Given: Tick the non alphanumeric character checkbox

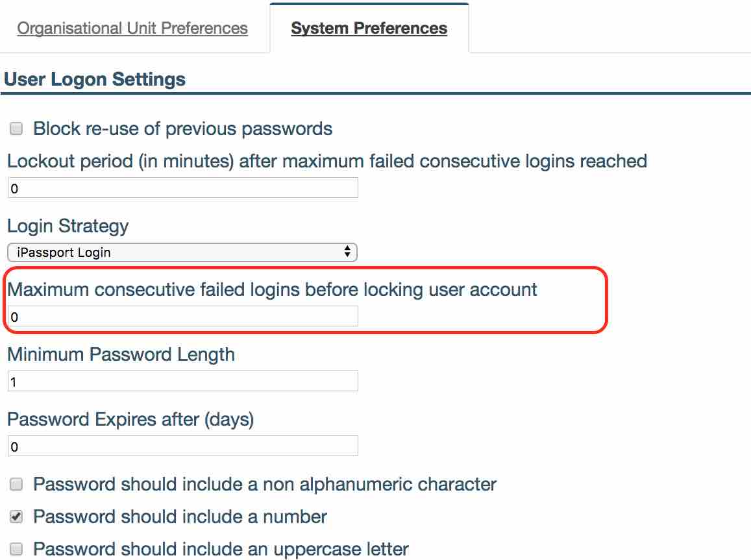Looking at the screenshot, I should pyautogui.click(x=16, y=484).
